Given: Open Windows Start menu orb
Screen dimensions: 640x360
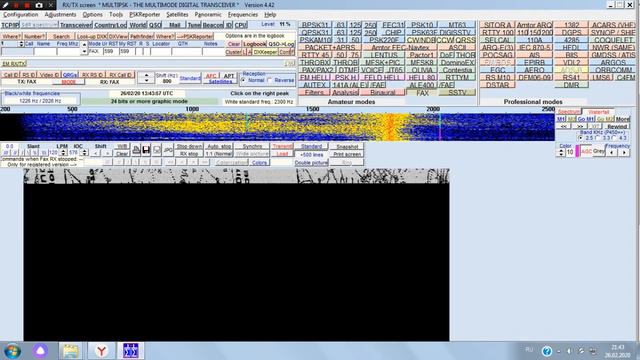Looking at the screenshot, I should coord(12,351).
